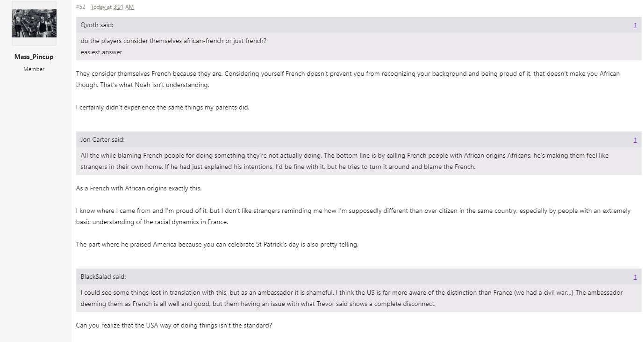The image size is (644, 342).
Task: Open Mass_Pincup's avatar image
Action: click(x=34, y=23)
